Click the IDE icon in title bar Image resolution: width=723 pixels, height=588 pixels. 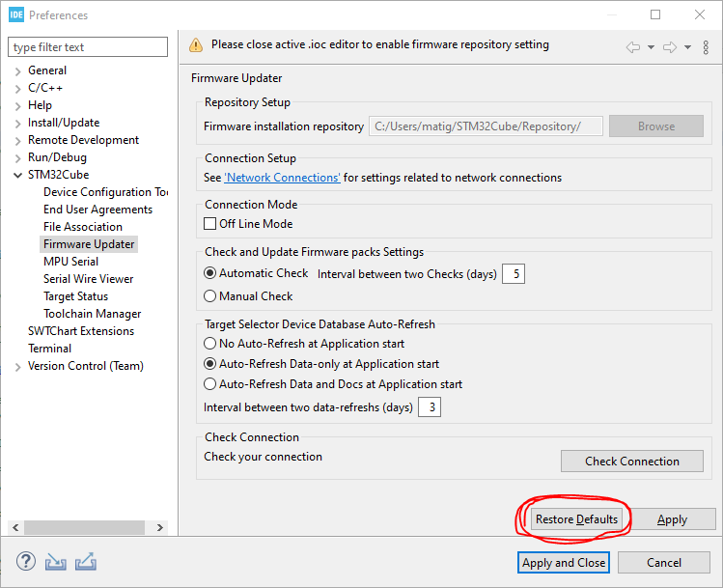pyautogui.click(x=16, y=14)
